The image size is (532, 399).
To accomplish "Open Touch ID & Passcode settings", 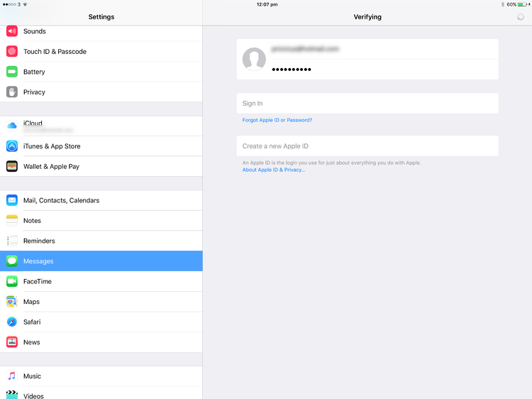I will [101, 52].
